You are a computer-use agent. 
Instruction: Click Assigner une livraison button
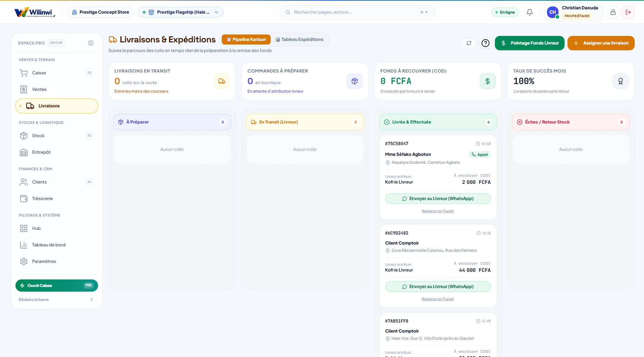601,43
